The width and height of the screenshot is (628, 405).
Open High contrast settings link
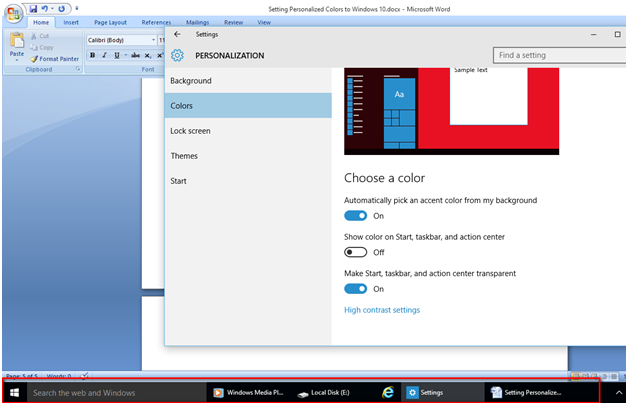tap(382, 310)
